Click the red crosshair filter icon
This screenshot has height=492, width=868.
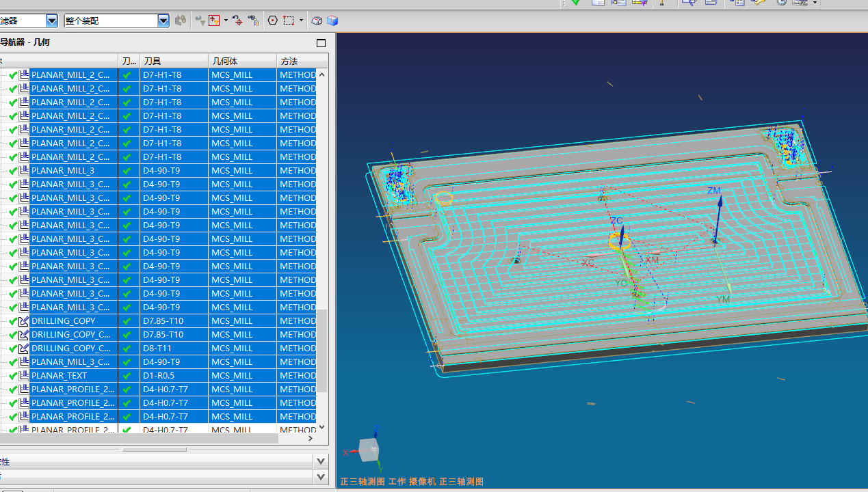click(x=215, y=21)
